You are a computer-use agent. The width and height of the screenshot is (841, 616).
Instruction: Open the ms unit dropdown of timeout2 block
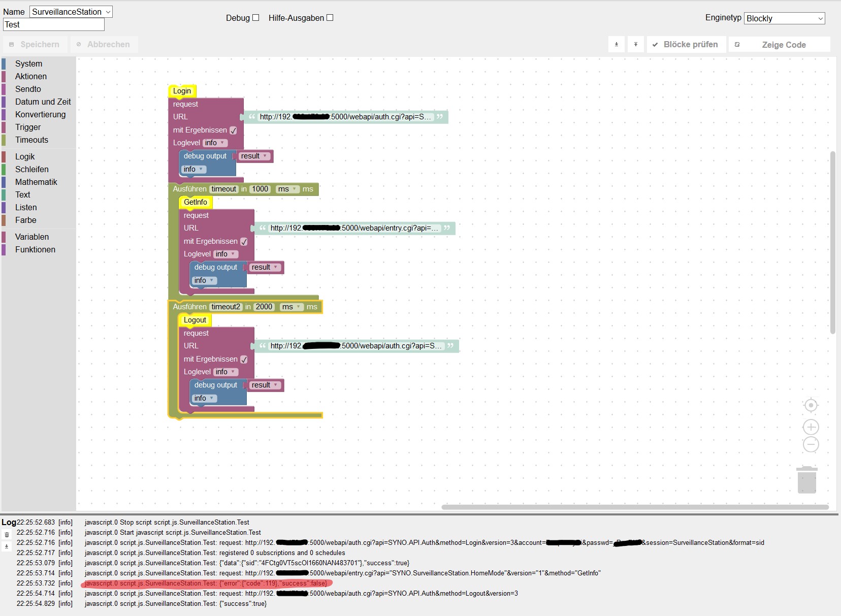click(292, 307)
